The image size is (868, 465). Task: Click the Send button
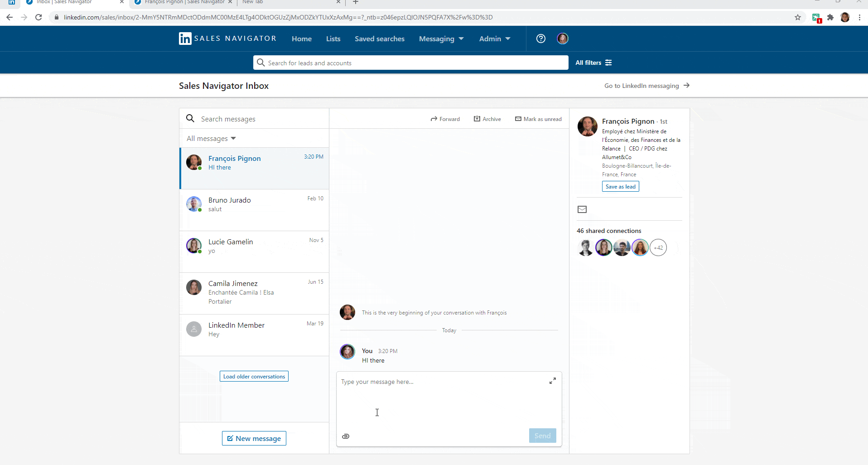[542, 436]
